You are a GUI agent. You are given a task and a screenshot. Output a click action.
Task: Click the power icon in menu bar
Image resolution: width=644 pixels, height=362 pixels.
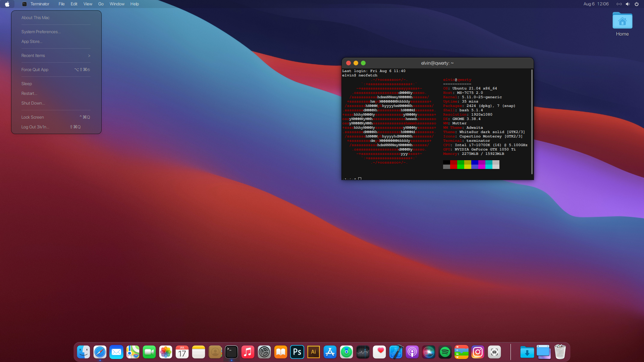tap(636, 4)
